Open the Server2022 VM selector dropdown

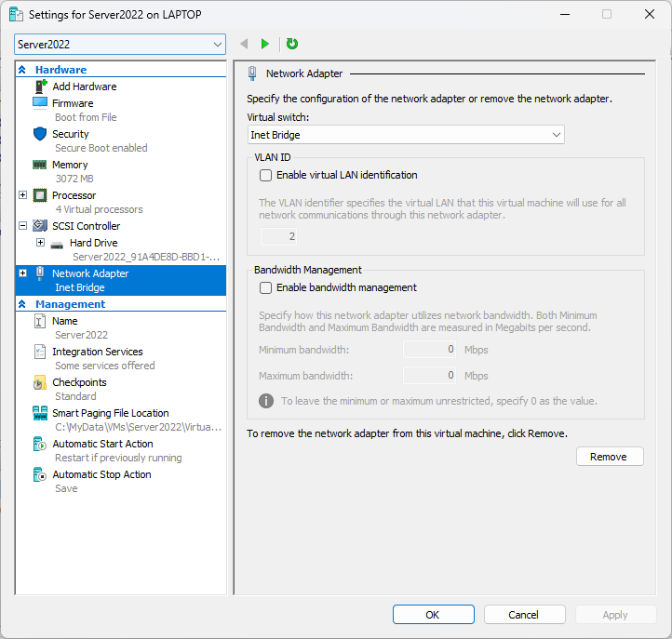(120, 45)
